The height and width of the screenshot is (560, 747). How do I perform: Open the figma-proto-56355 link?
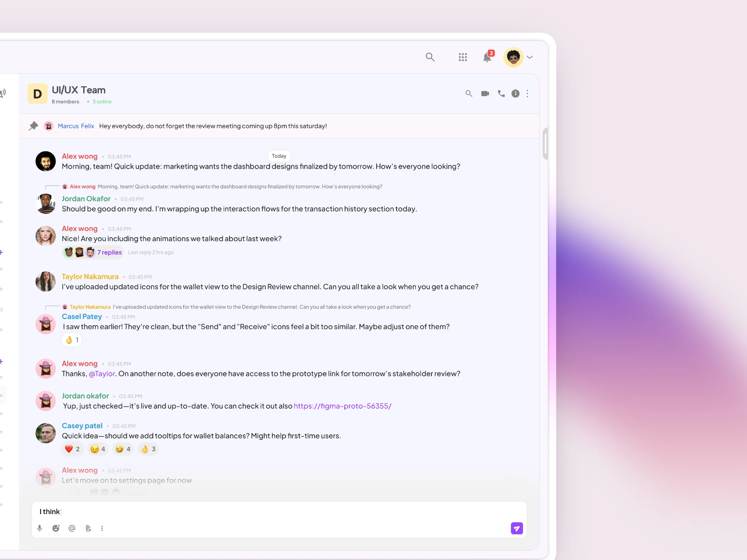(342, 406)
